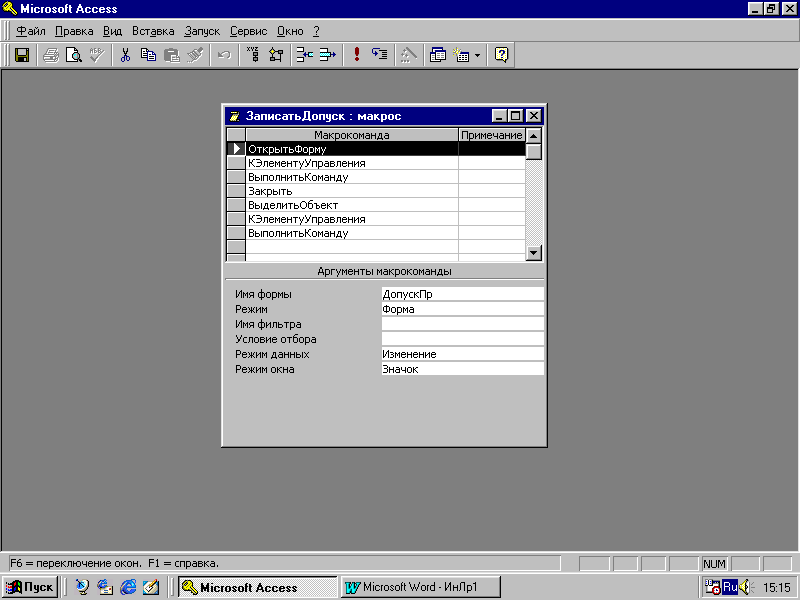
Task: Click the Build wand icon
Action: point(408,55)
